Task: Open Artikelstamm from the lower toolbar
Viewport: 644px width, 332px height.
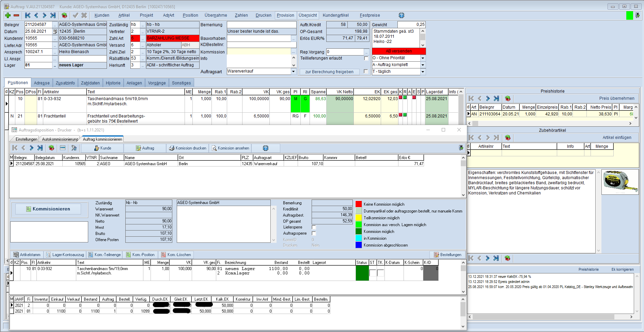Action: coord(27,255)
